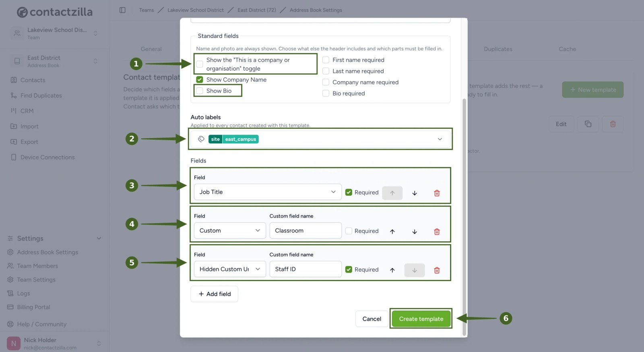Open Find Duplicates in the sidebar
The height and width of the screenshot is (352, 644).
click(x=41, y=95)
